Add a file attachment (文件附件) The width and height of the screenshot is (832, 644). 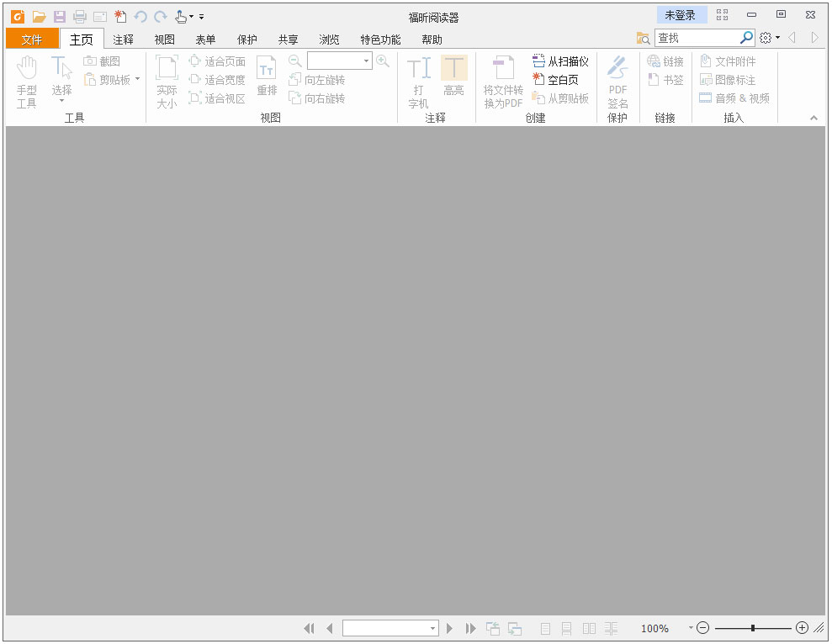733,60
